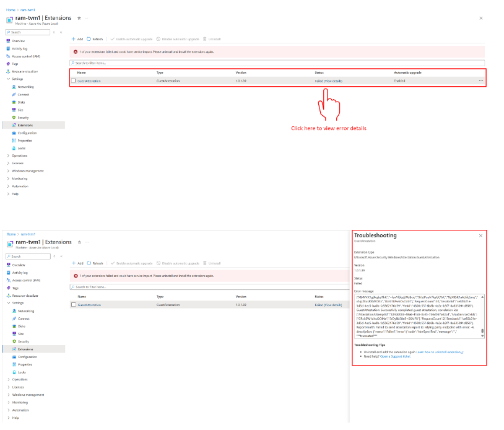Open Security in the upper screenshot sidebar

pos(23,118)
